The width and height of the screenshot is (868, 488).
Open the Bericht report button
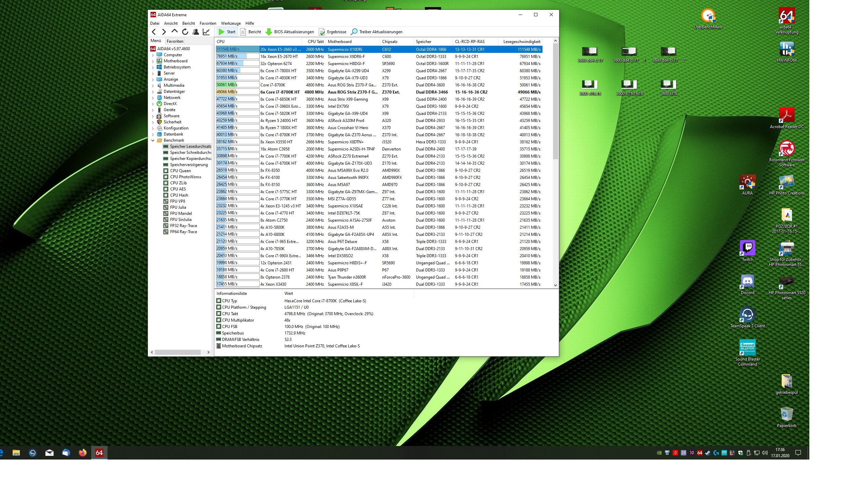click(251, 32)
